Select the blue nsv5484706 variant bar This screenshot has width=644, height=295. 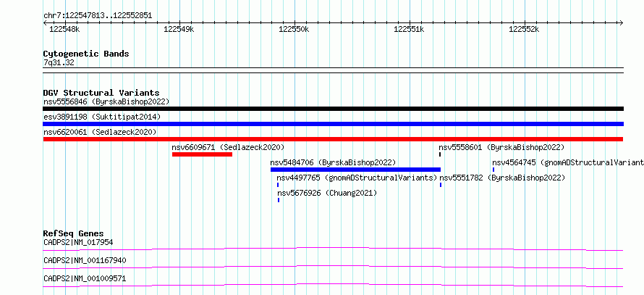(x=356, y=170)
